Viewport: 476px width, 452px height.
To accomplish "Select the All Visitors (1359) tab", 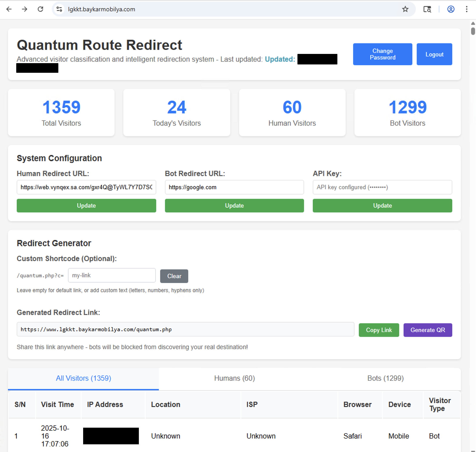I will 83,378.
